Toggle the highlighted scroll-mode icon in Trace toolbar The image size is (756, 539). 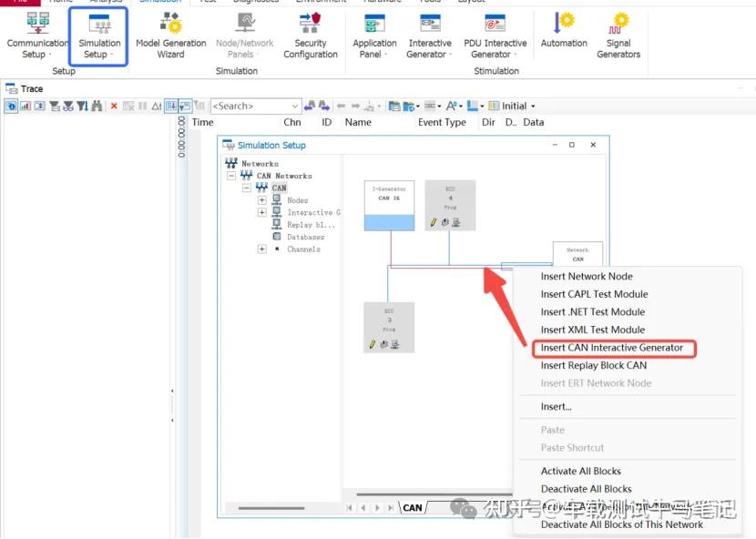pyautogui.click(x=170, y=106)
